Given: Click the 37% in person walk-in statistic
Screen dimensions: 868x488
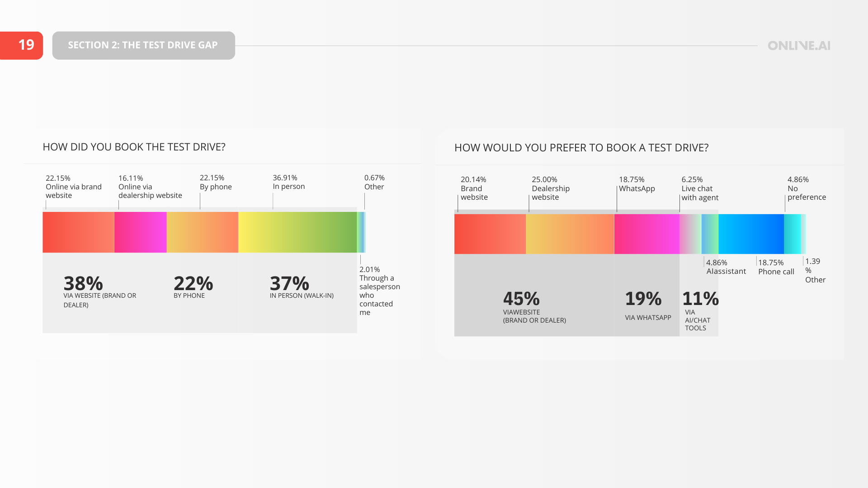Looking at the screenshot, I should (290, 284).
